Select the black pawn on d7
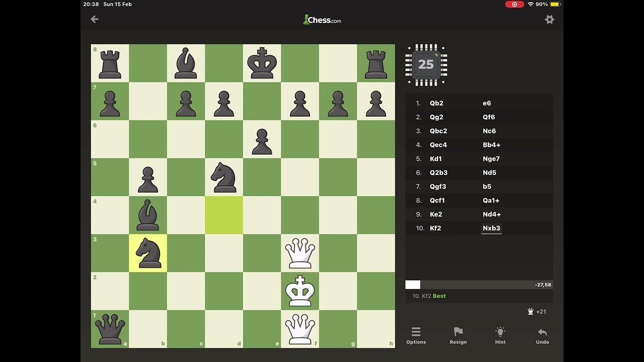The height and width of the screenshot is (362, 644). tap(224, 104)
